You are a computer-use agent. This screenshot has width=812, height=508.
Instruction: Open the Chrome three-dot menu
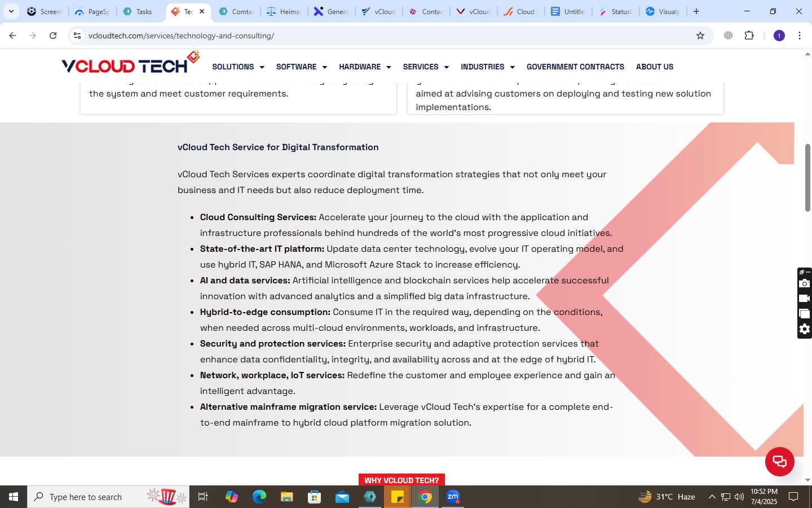800,36
